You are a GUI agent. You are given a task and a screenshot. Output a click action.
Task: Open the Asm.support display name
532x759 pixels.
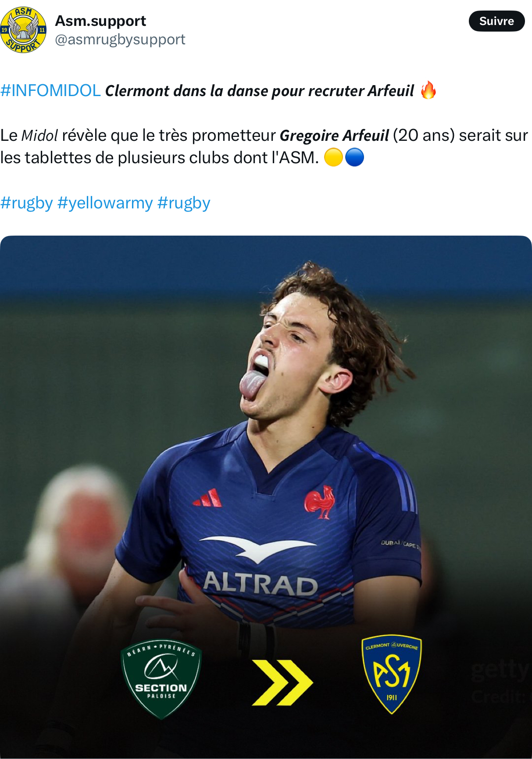[x=100, y=21]
